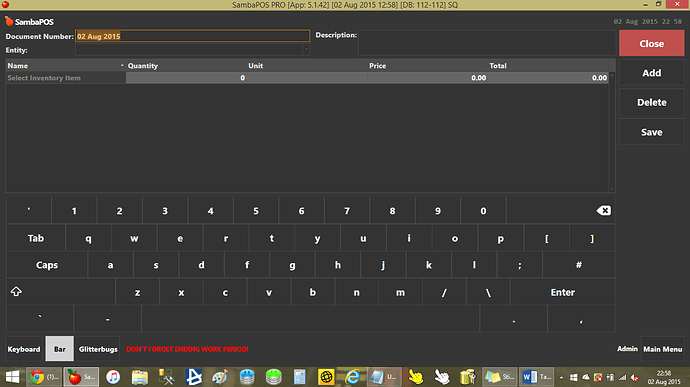The image size is (690, 387).
Task: Click the SambaPOS logo at top left
Action: pos(29,22)
